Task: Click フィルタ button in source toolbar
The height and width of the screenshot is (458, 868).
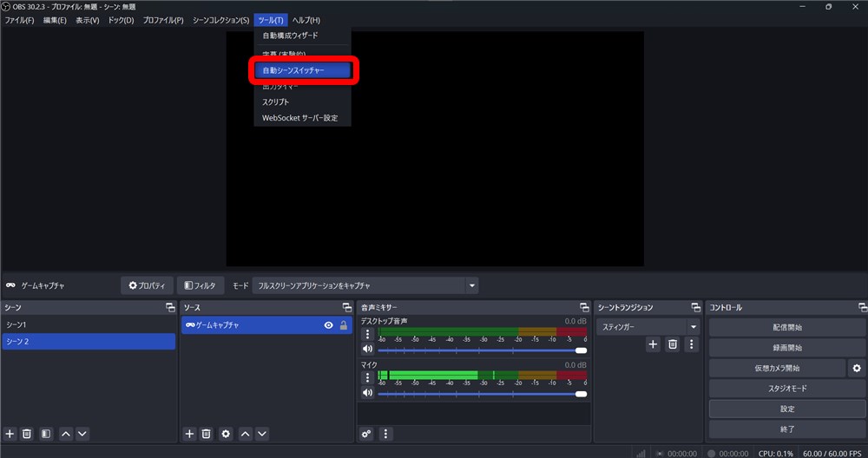Action: (200, 285)
